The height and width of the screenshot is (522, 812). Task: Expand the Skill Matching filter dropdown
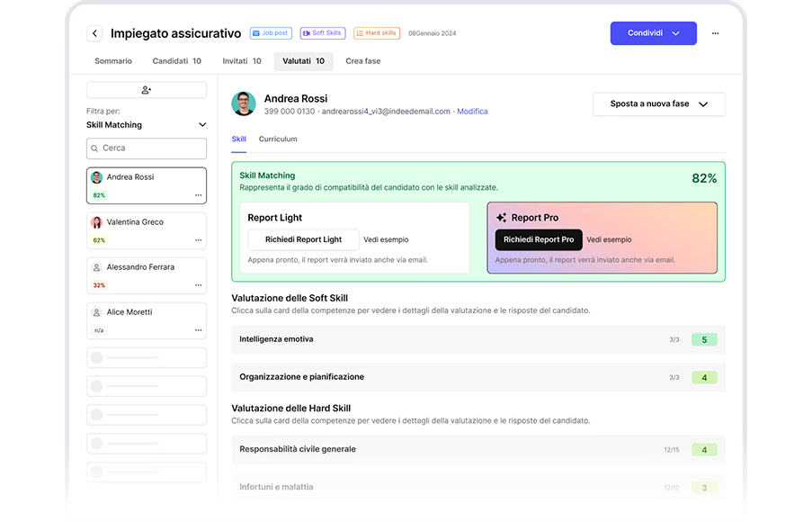click(x=147, y=125)
